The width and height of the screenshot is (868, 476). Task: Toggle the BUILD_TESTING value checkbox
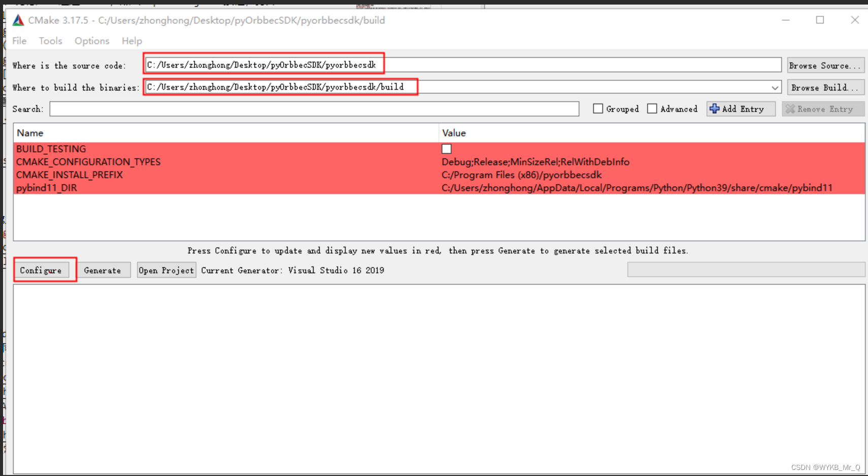[x=447, y=149]
